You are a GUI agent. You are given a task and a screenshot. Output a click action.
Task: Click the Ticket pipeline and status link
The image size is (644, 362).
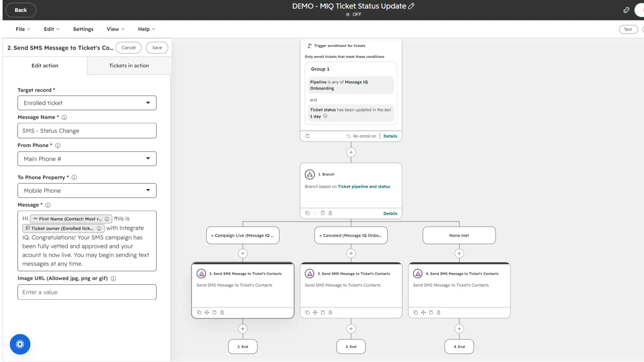click(364, 187)
